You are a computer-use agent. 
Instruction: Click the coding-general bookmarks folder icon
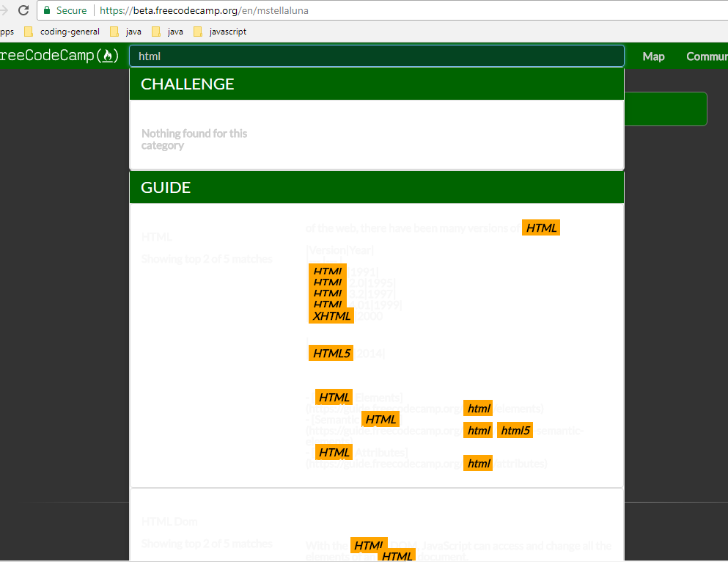[28, 32]
